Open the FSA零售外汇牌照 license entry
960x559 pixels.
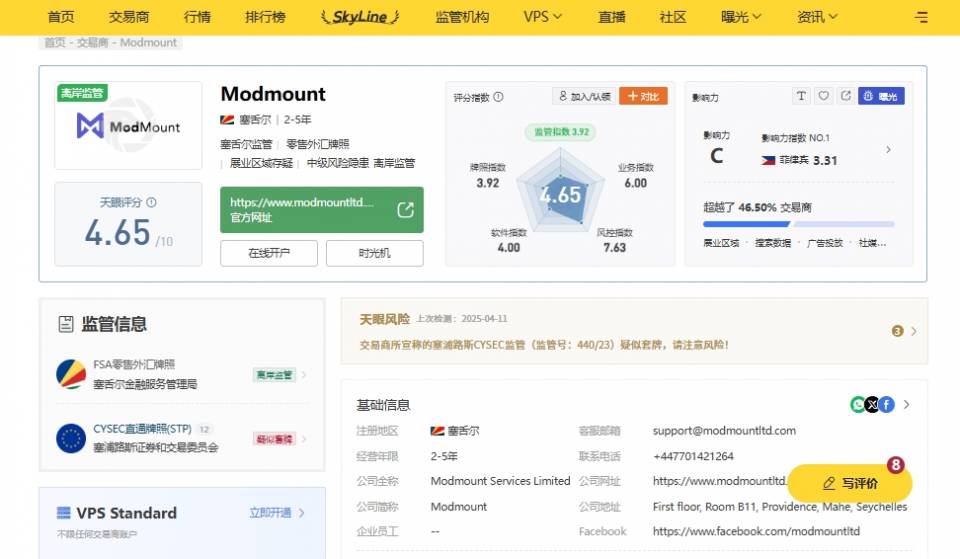point(134,364)
